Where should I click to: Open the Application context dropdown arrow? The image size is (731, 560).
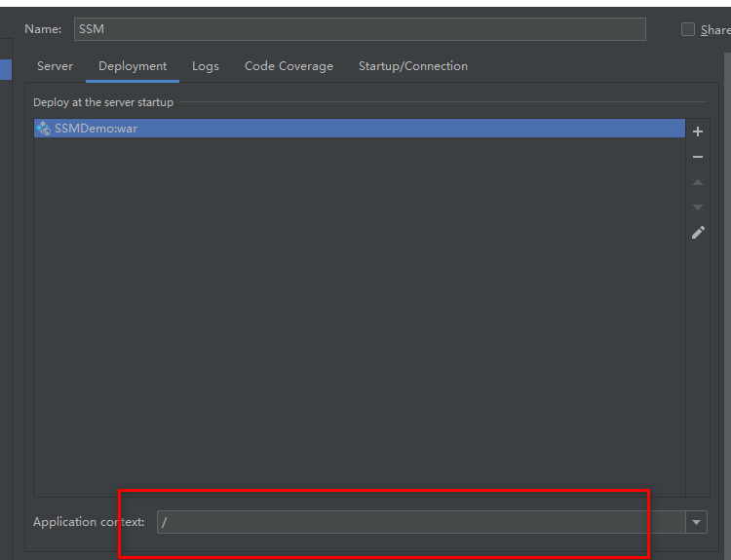coord(696,522)
